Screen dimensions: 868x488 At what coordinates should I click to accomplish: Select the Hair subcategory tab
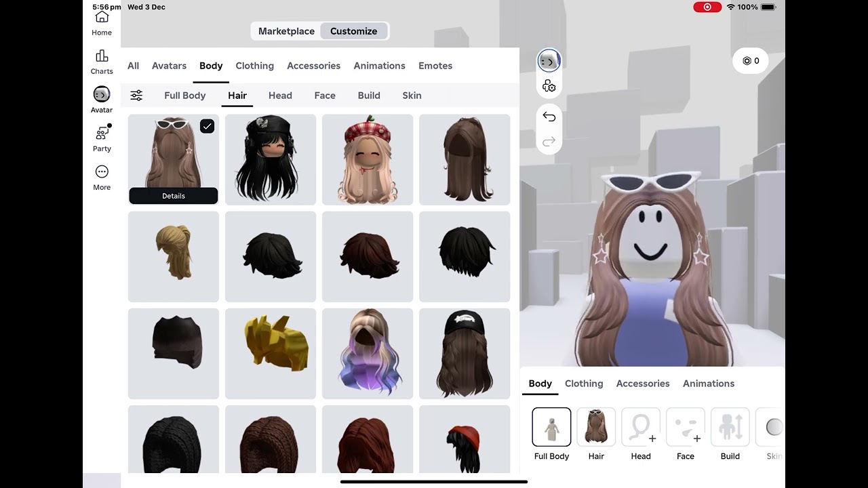237,96
